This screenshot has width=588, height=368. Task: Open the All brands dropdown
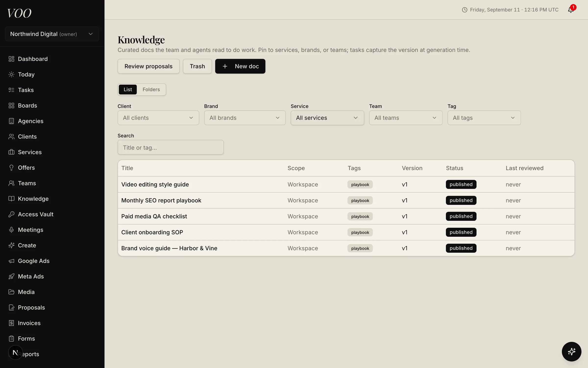[245, 118]
